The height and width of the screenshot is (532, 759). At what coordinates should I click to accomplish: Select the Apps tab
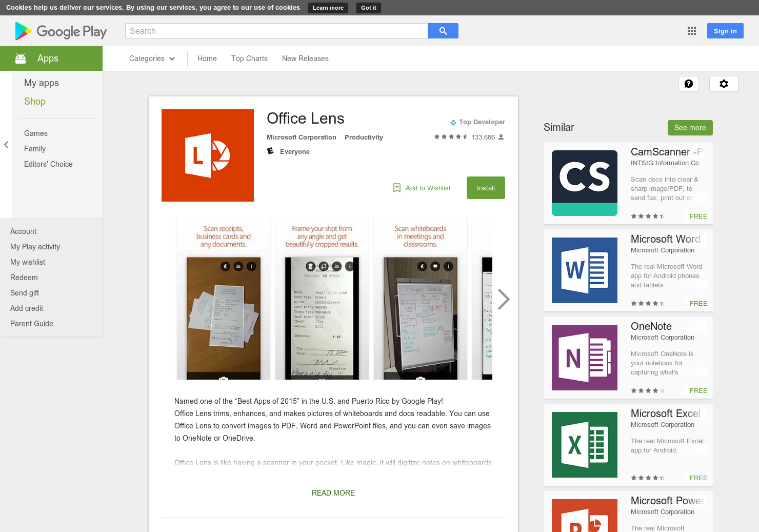47,58
